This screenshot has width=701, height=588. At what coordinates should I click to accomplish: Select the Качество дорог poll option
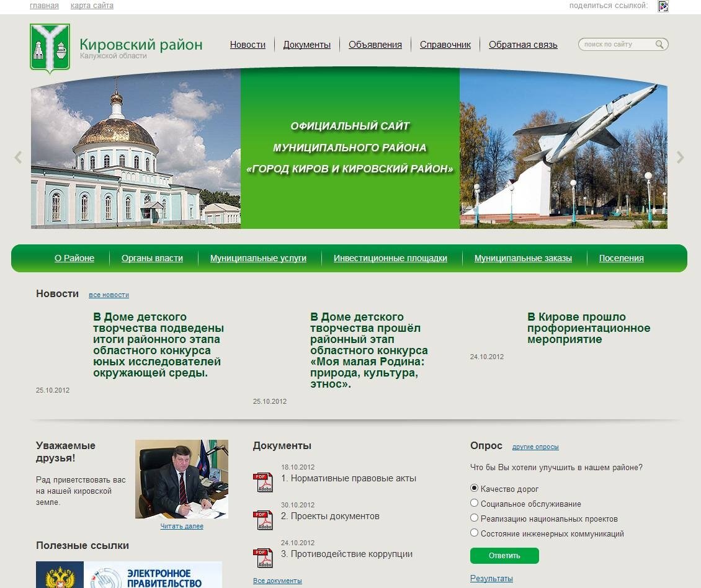473,489
